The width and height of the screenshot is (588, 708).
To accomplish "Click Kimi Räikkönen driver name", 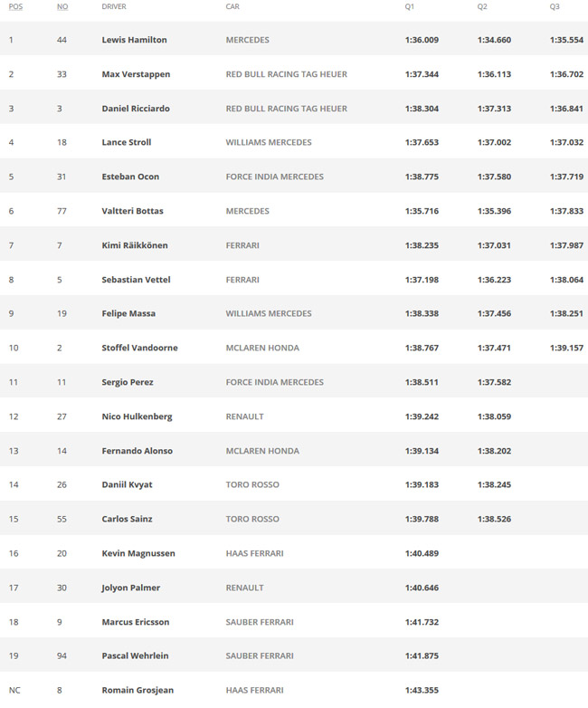I will [135, 245].
